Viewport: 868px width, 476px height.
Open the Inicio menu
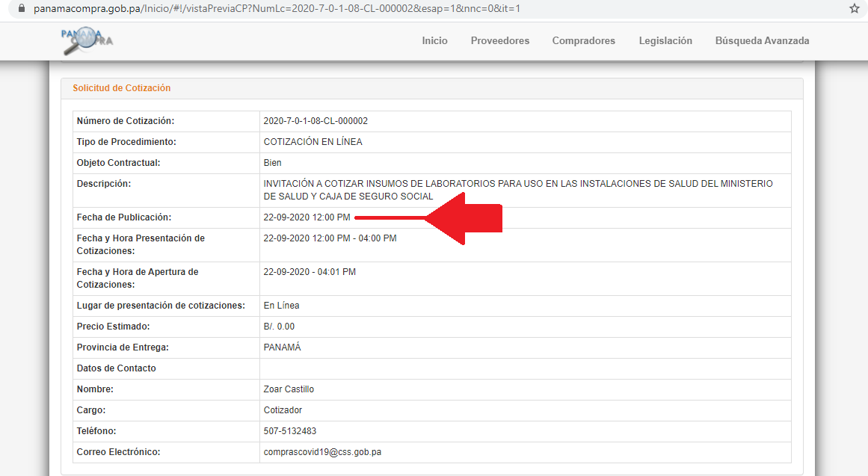tap(434, 41)
